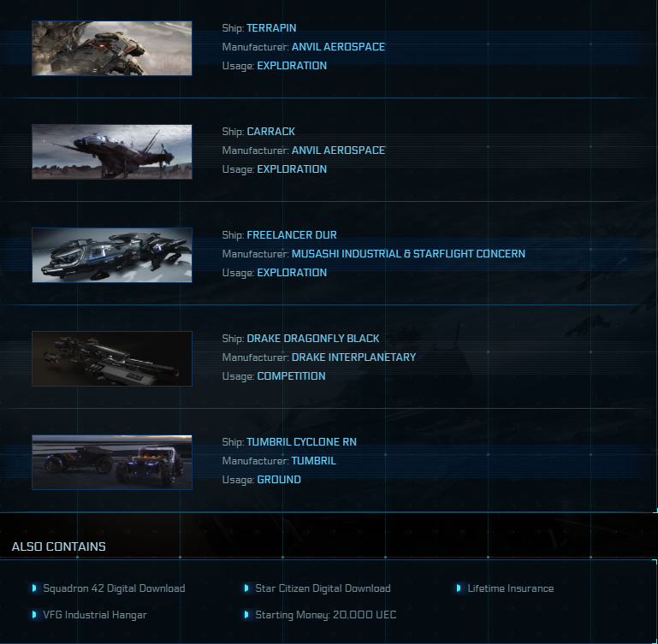Click the GROUND usage label
This screenshot has width=658, height=644.
(x=279, y=480)
